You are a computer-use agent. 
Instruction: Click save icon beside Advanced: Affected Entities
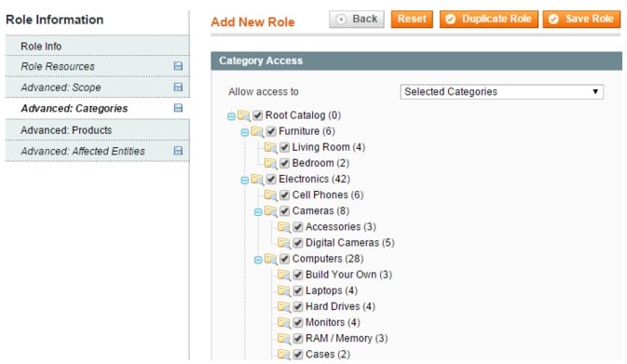pyautogui.click(x=178, y=151)
